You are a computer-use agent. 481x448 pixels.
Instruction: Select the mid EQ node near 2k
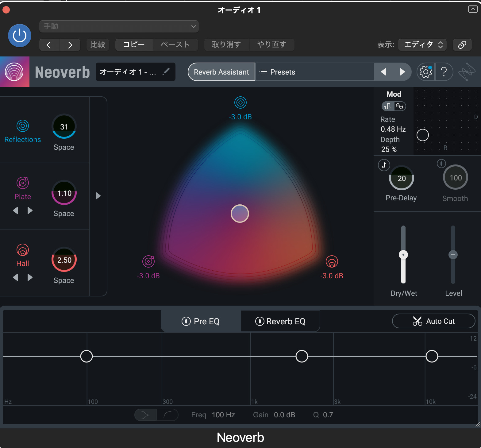302,356
